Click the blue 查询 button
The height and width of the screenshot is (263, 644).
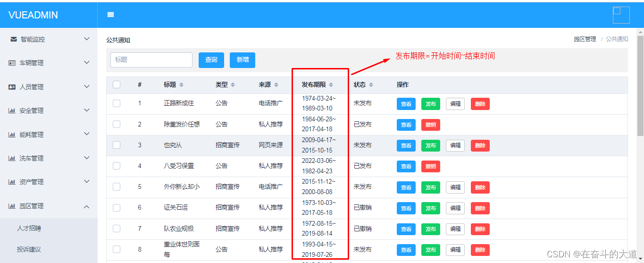click(x=211, y=60)
